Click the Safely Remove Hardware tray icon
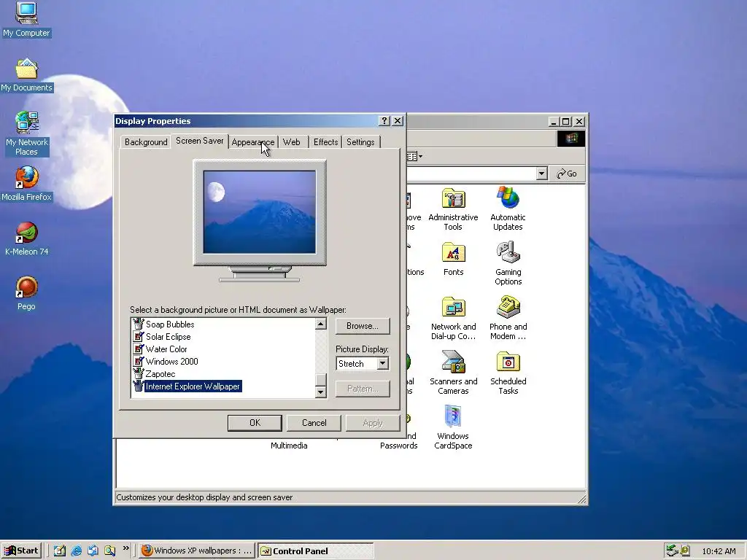Screen dimensions: 747x560 click(672, 551)
